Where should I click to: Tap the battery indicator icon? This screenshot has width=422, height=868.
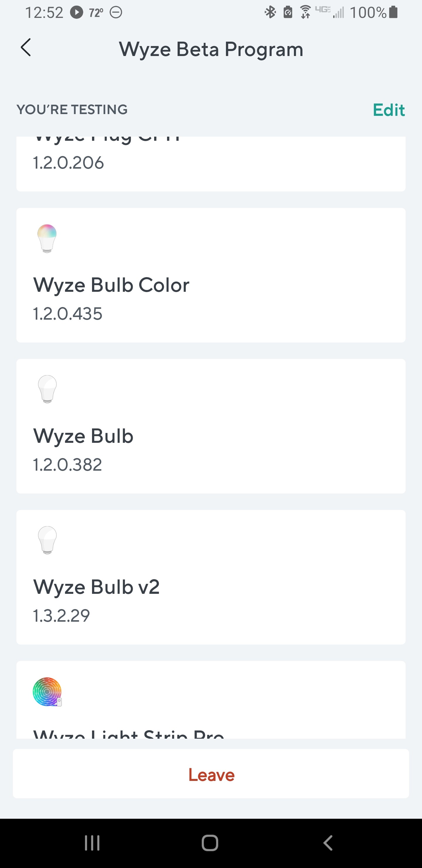click(393, 13)
